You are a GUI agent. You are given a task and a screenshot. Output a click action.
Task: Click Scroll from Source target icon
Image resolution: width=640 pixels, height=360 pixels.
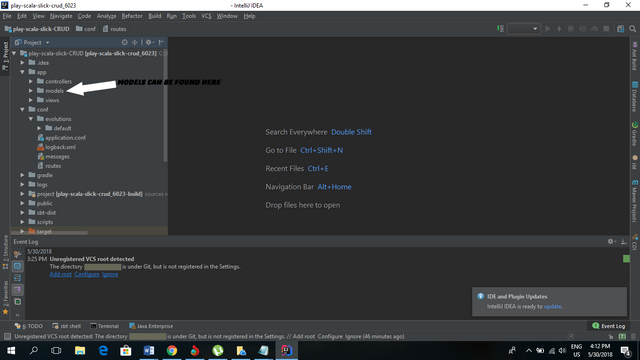click(x=124, y=42)
